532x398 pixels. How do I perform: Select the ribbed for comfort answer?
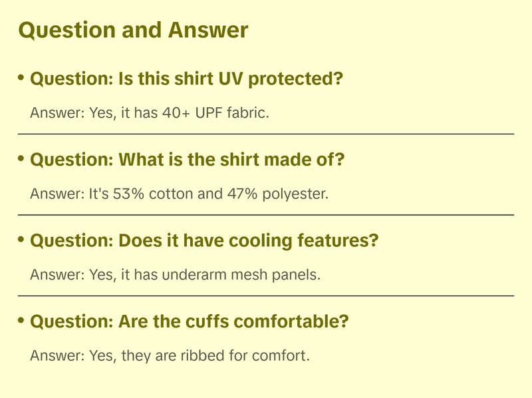point(170,355)
